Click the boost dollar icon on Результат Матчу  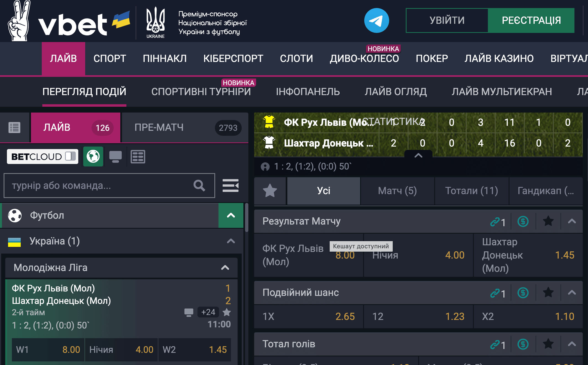pos(523,221)
